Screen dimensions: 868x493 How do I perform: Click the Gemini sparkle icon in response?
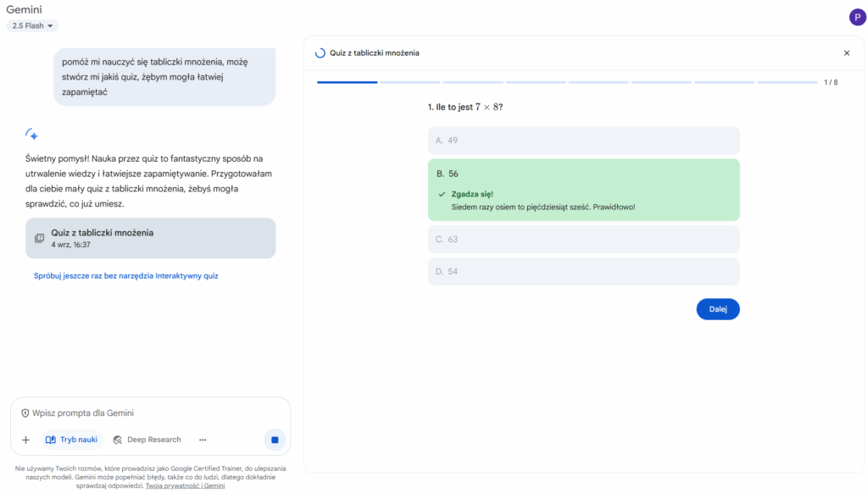click(32, 134)
